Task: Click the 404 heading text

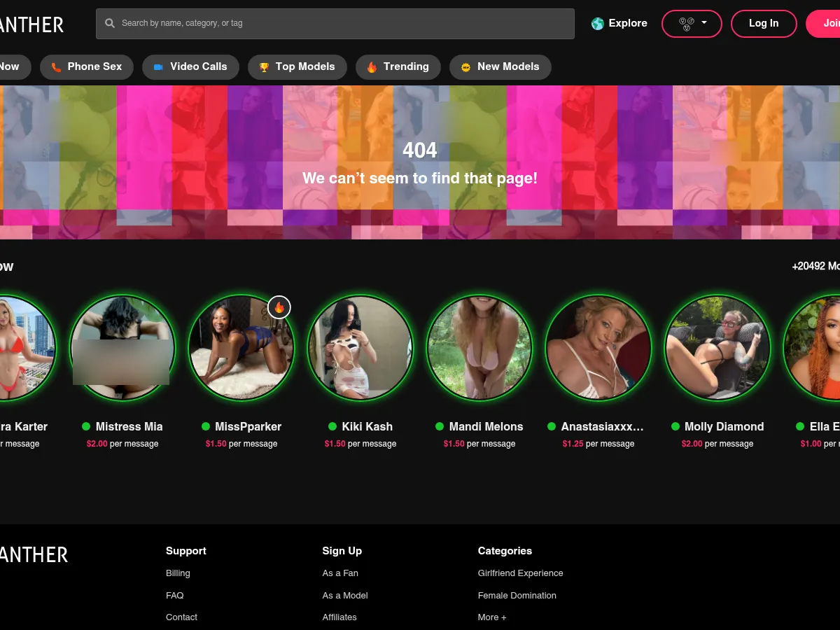Action: [420, 150]
